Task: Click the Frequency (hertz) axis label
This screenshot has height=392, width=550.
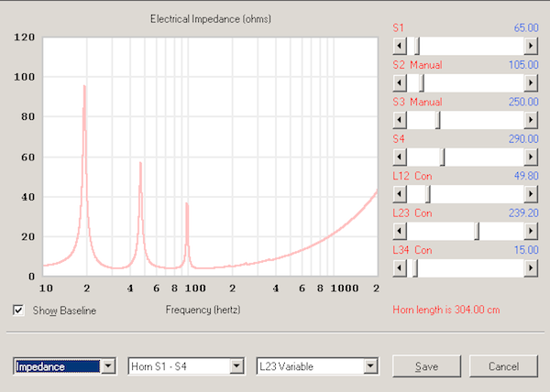Action: point(203,310)
